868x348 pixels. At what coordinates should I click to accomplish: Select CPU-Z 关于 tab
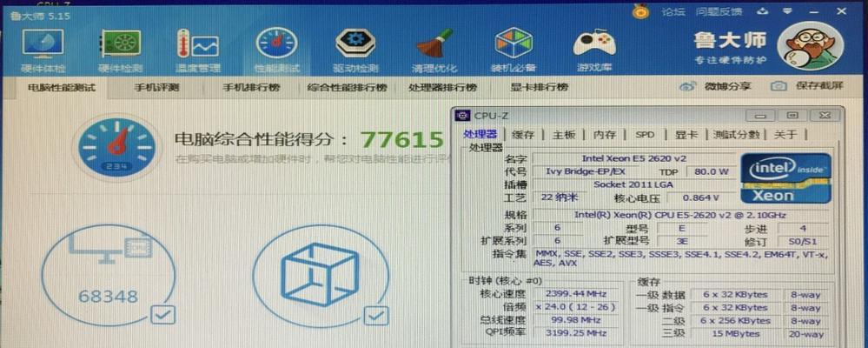click(x=785, y=135)
